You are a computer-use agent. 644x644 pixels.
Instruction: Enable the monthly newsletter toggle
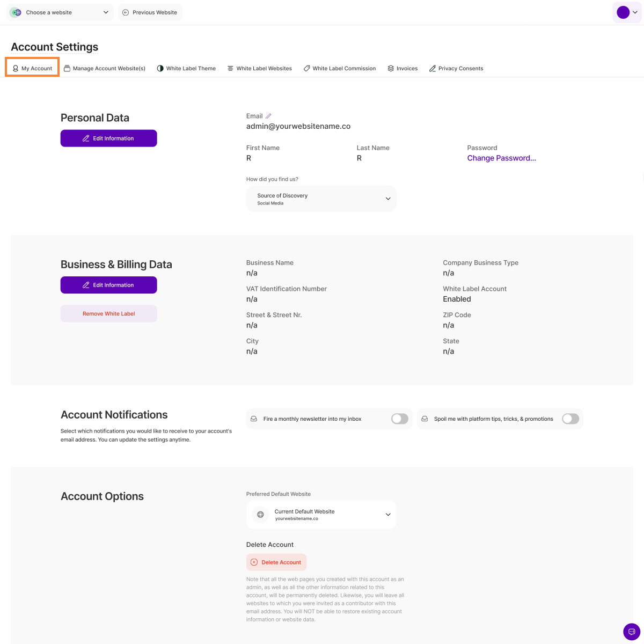pos(400,419)
